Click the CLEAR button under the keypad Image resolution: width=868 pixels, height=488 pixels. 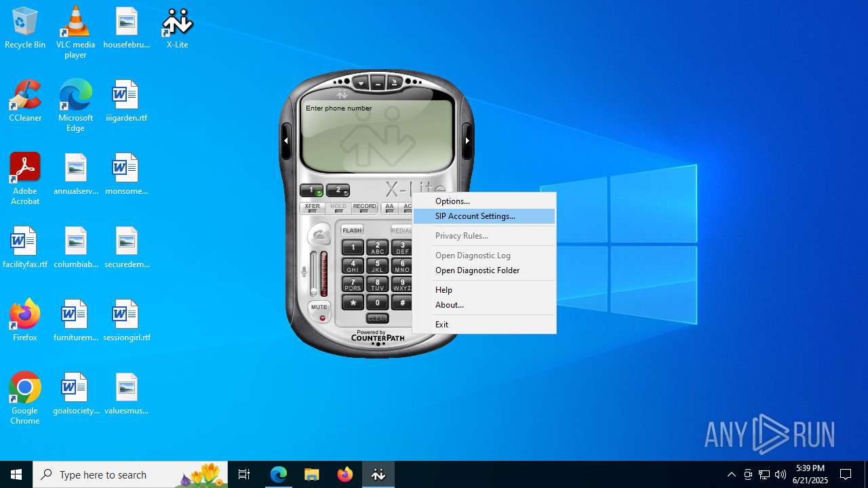point(378,318)
